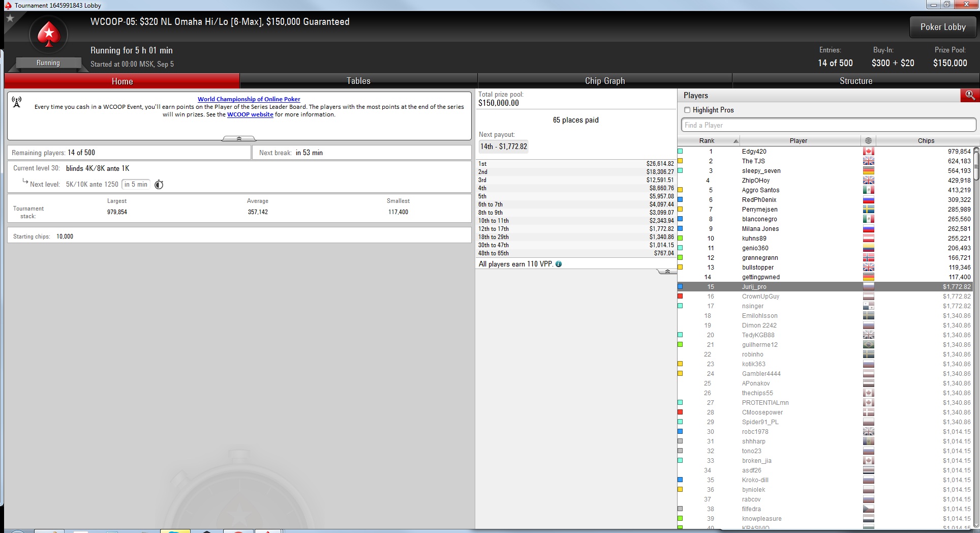Open the Tables tab

click(358, 81)
